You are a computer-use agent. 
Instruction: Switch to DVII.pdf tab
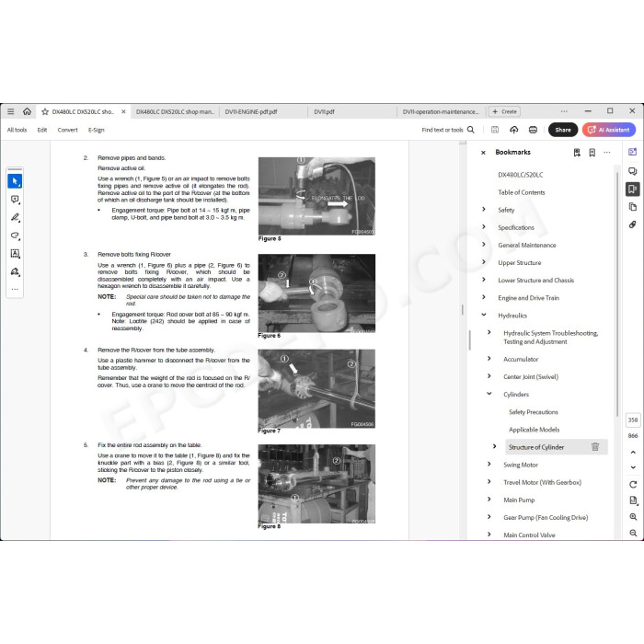coord(324,111)
